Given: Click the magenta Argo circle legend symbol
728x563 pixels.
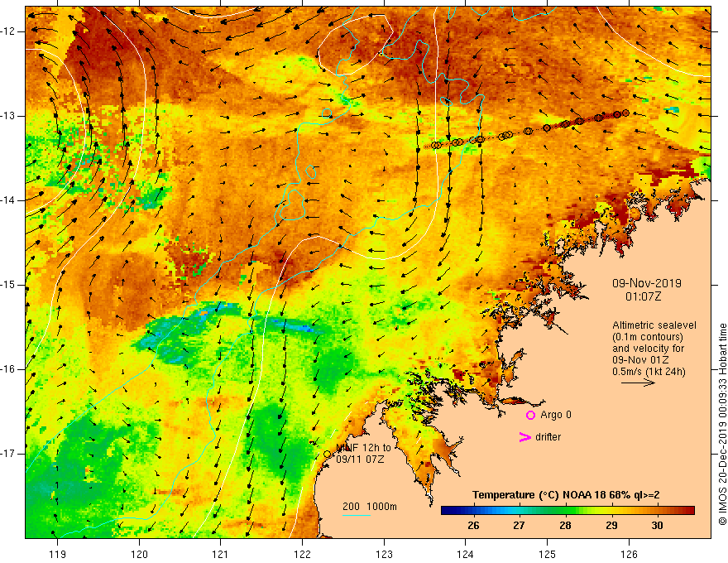Looking at the screenshot, I should click(530, 416).
